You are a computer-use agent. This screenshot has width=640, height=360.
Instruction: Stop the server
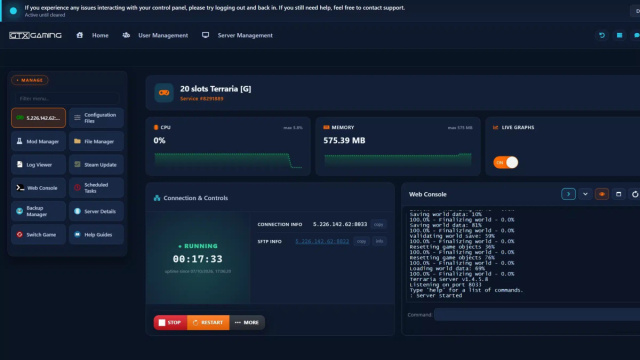click(170, 322)
